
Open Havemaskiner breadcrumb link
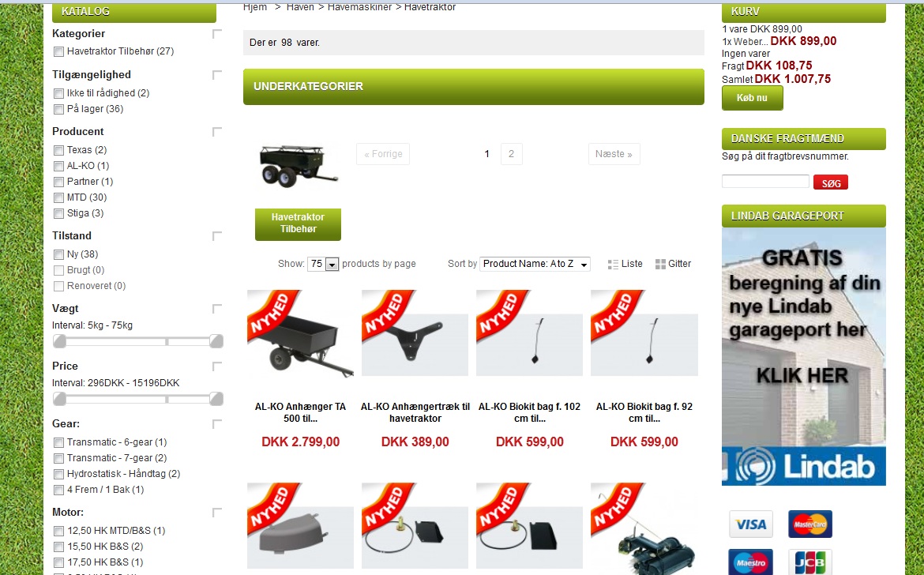point(359,7)
